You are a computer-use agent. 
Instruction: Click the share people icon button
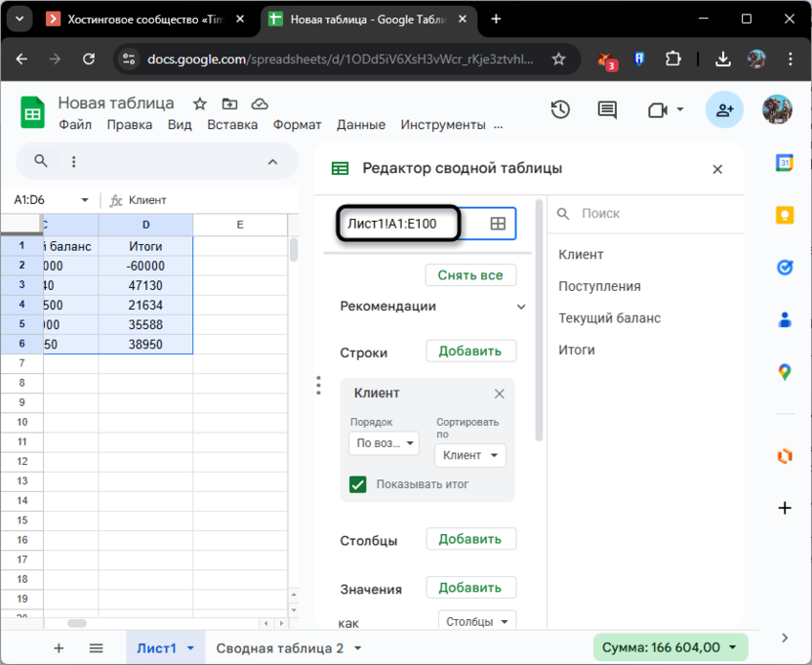pyautogui.click(x=724, y=110)
